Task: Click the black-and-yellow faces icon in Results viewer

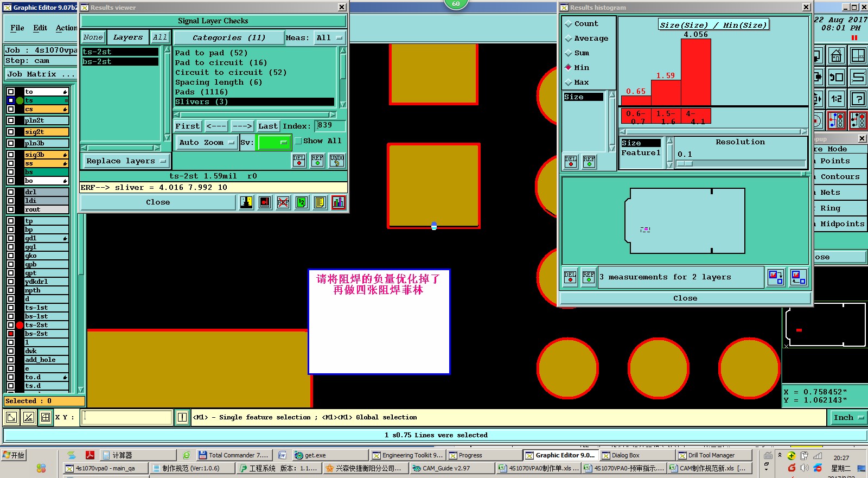Action: click(x=246, y=202)
